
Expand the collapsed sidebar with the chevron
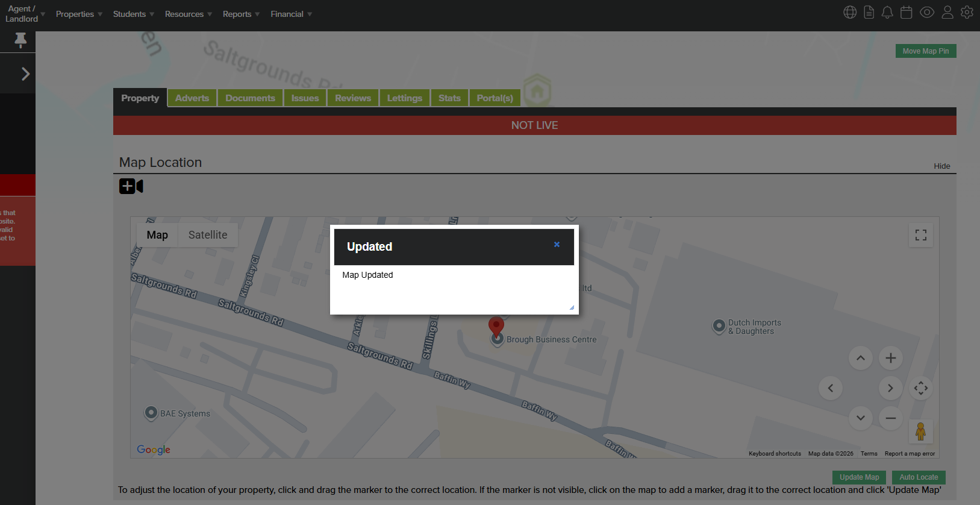coord(25,74)
